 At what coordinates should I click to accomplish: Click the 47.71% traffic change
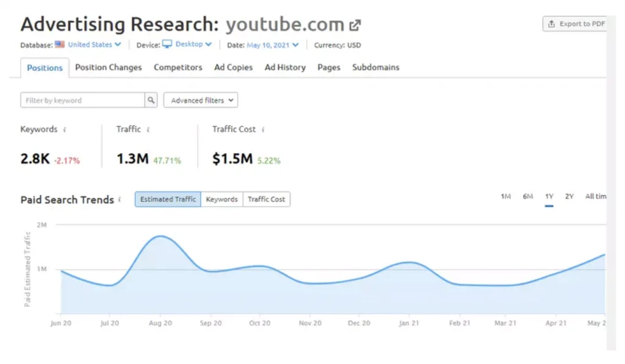(167, 160)
